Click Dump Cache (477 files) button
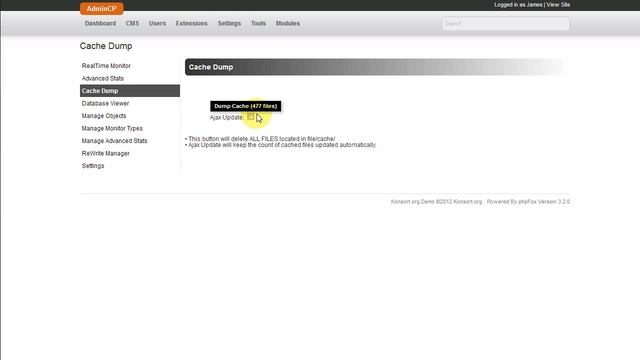The width and height of the screenshot is (640, 360). (x=246, y=106)
